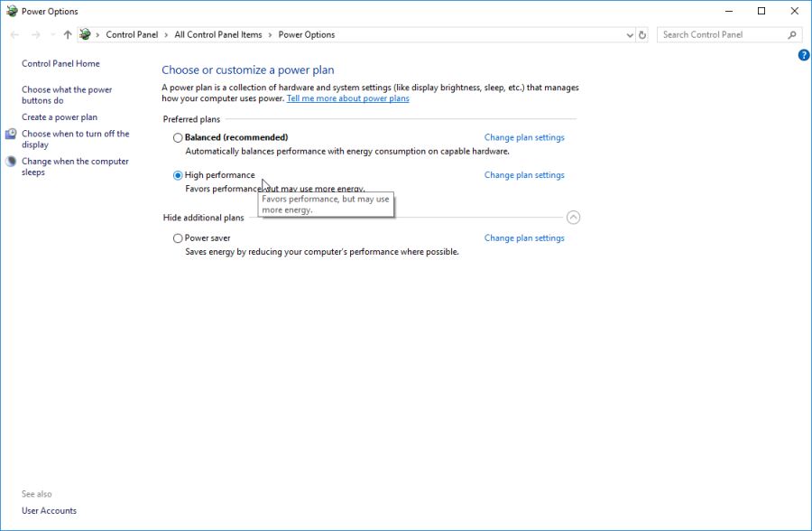
Task: Collapse additional plans with the chevron button
Action: (573, 218)
